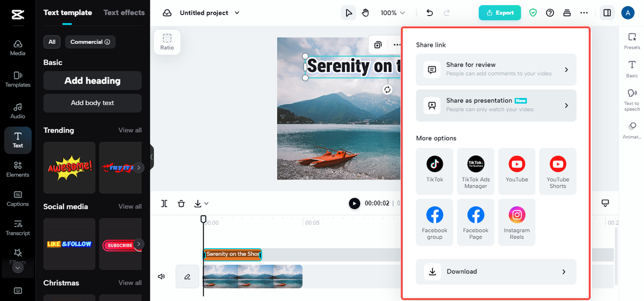Open the Presets panel
Viewport: 644px width, 301px height.
pos(632,41)
